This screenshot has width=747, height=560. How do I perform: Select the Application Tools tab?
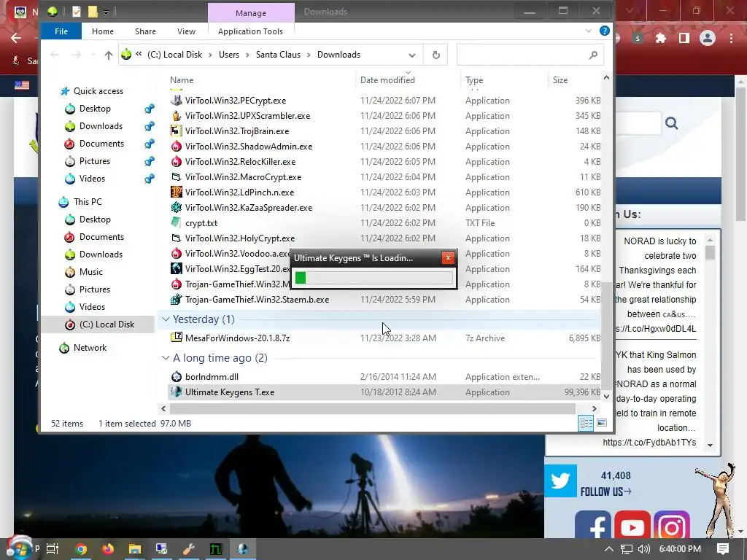click(x=250, y=31)
